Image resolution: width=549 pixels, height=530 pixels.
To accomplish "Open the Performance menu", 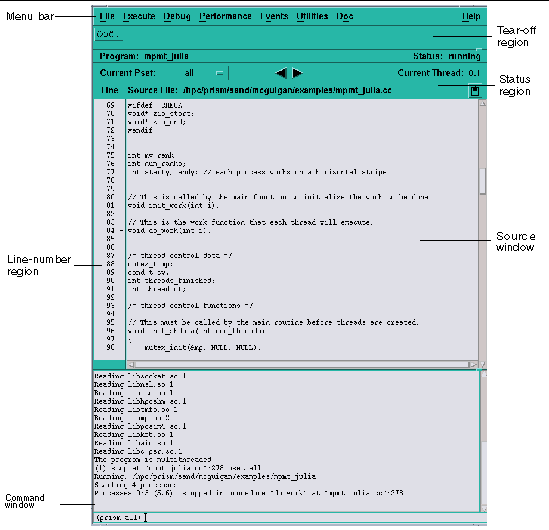I will tap(225, 16).
